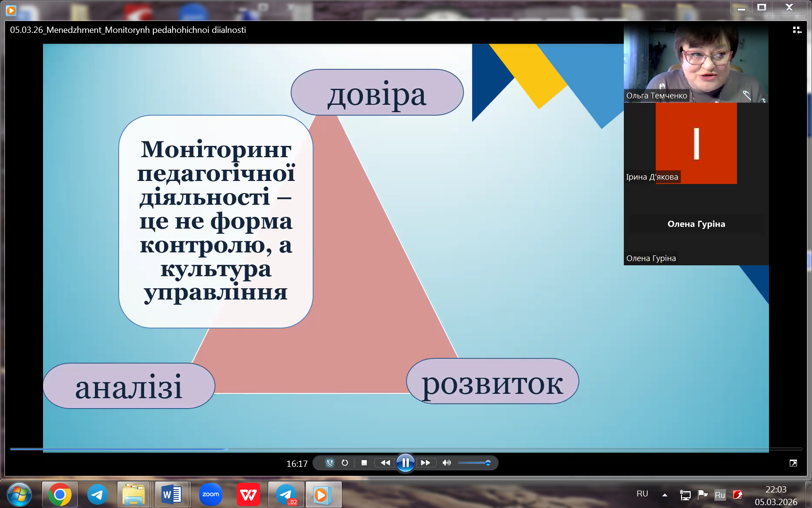Open Action Center flag icon
Image resolution: width=812 pixels, height=508 pixels.
702,494
